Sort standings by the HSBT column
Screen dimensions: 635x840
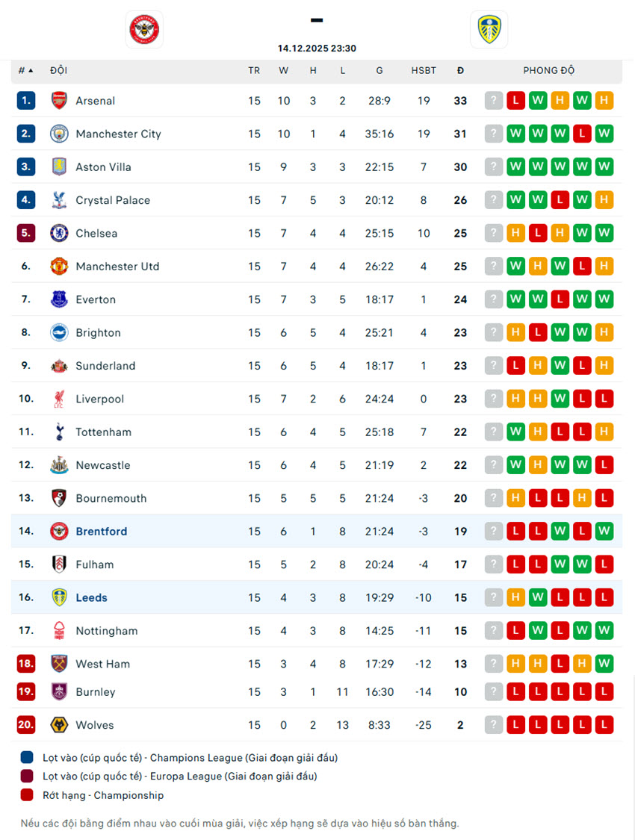tap(424, 70)
